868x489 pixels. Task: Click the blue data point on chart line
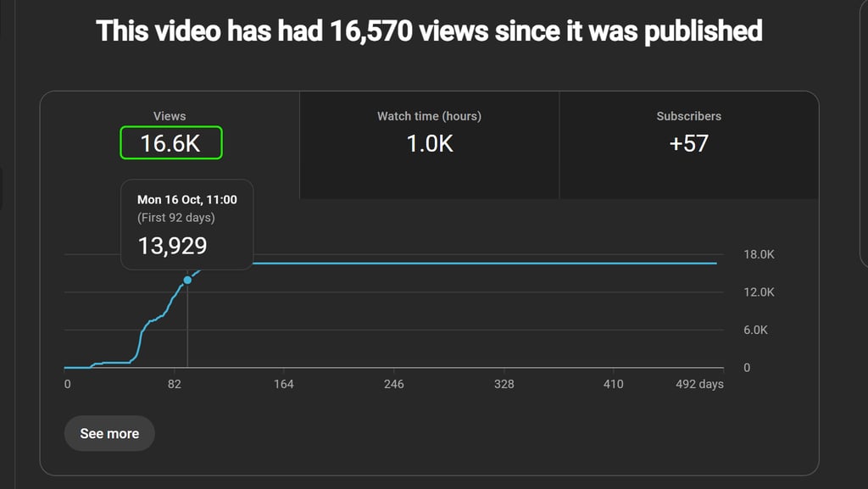point(187,280)
